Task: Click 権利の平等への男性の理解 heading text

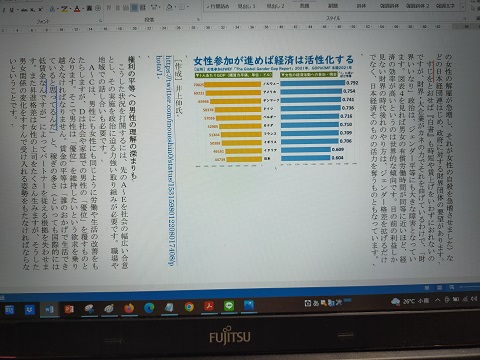Action: tap(132, 118)
